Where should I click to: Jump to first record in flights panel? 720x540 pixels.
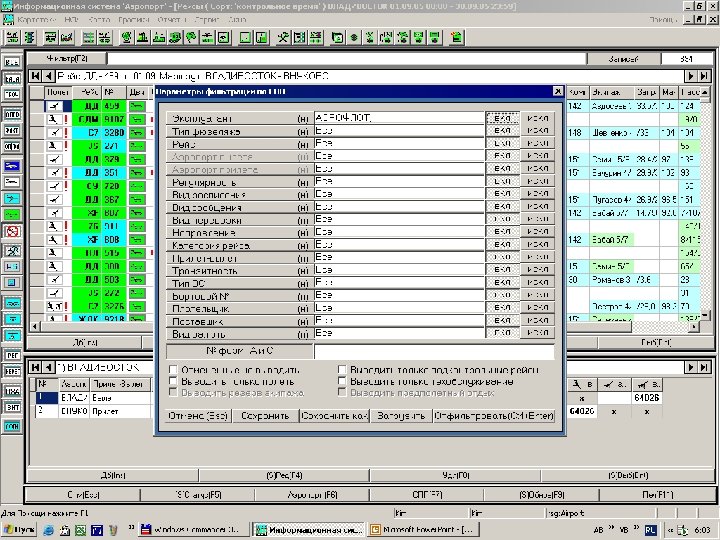[35, 76]
